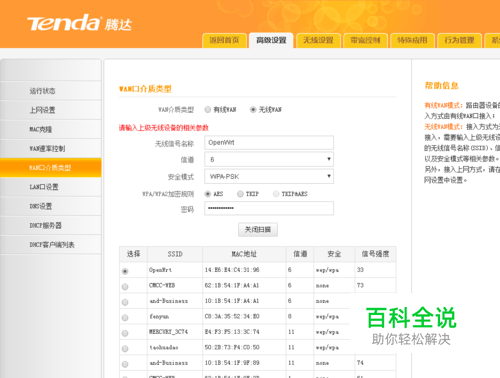
Task: Open the 特殊应用 tab
Action: pyautogui.click(x=412, y=40)
